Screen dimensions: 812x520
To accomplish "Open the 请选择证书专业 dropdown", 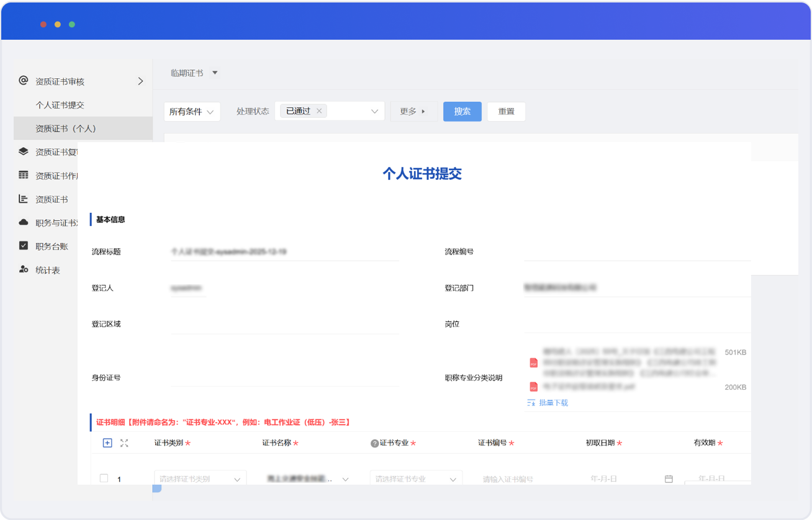I will 416,479.
